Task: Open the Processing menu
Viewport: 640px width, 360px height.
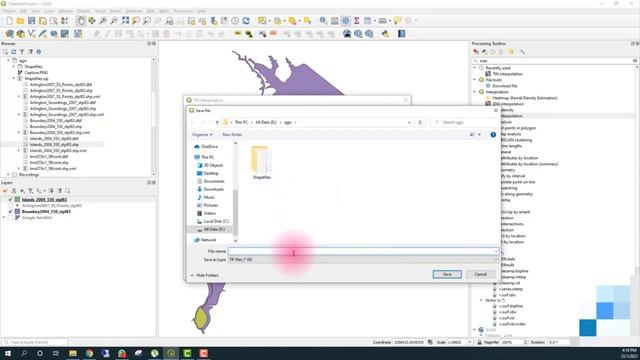Action: click(182, 11)
